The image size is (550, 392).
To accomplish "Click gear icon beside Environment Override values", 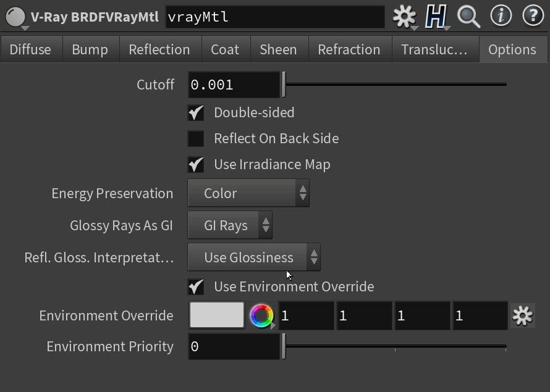I will click(x=522, y=315).
